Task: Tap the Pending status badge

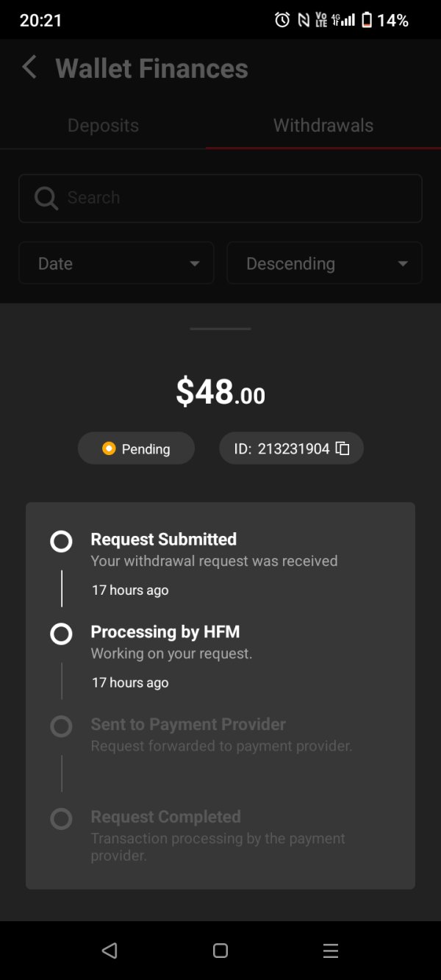Action: [x=137, y=448]
